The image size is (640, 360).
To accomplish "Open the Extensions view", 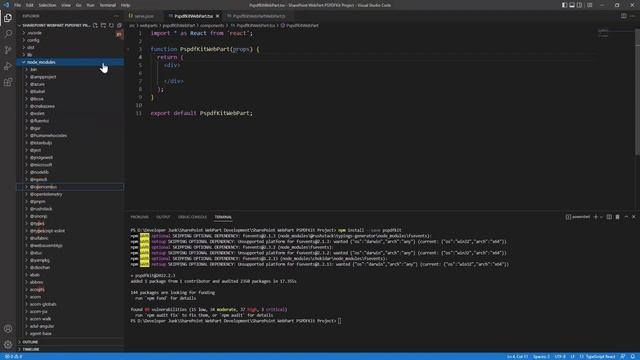I will [x=8, y=82].
